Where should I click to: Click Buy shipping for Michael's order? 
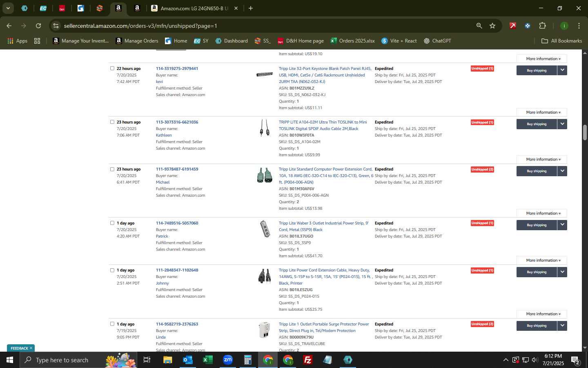(537, 171)
